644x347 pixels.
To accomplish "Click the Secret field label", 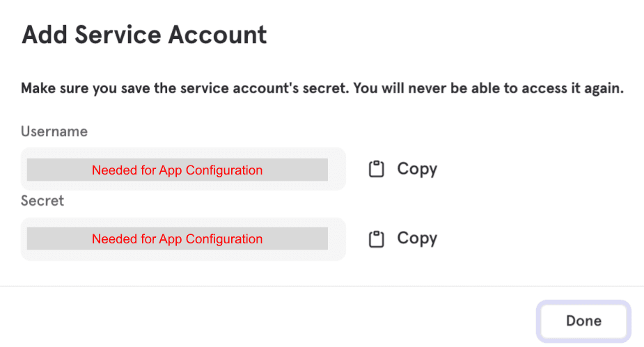I will pyautogui.click(x=42, y=201).
